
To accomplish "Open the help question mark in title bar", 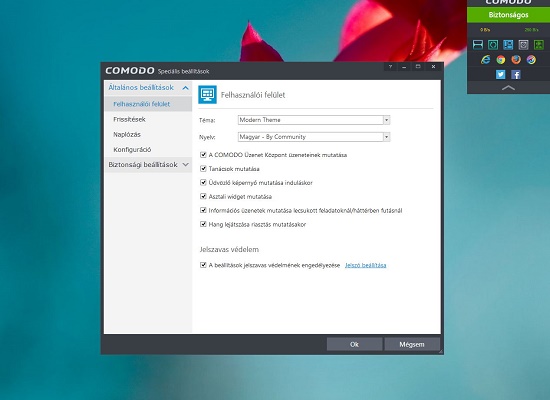I will pos(390,66).
